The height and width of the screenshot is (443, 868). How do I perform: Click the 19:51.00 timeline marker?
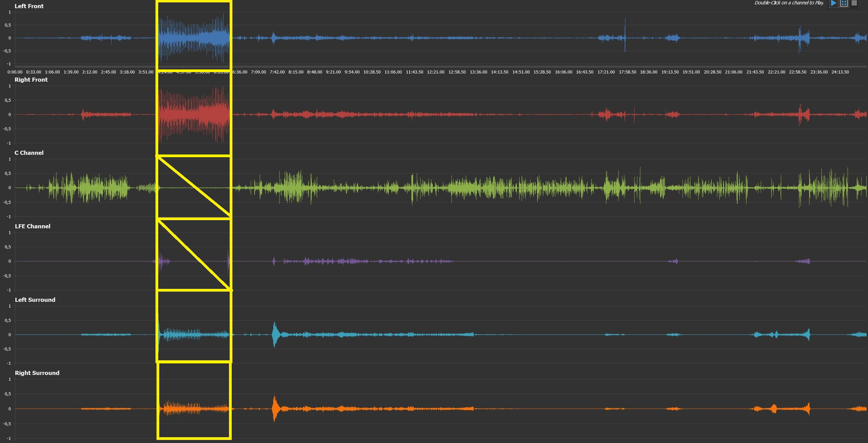pos(691,72)
